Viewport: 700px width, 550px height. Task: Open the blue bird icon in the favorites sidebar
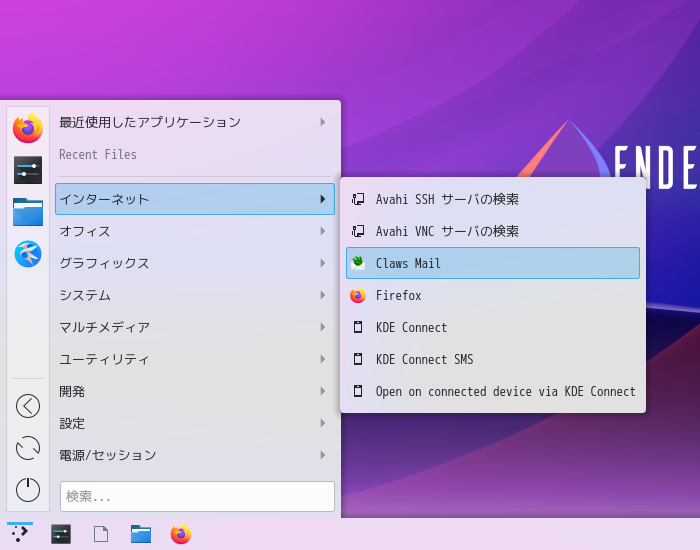click(x=28, y=254)
